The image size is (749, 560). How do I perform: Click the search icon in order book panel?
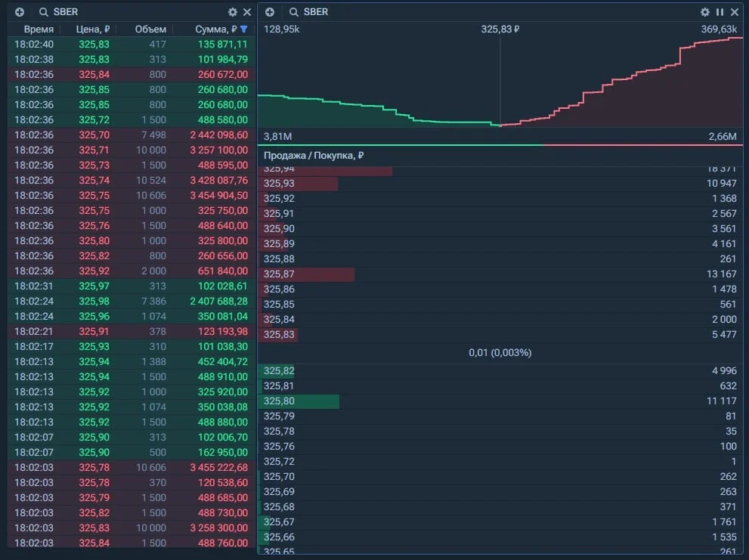tap(294, 12)
